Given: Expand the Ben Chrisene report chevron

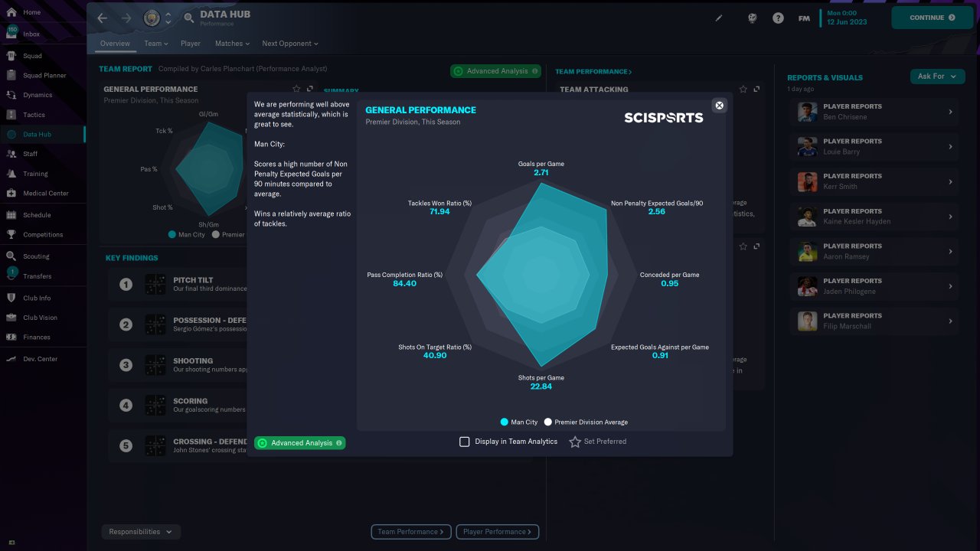Looking at the screenshot, I should click(x=950, y=112).
